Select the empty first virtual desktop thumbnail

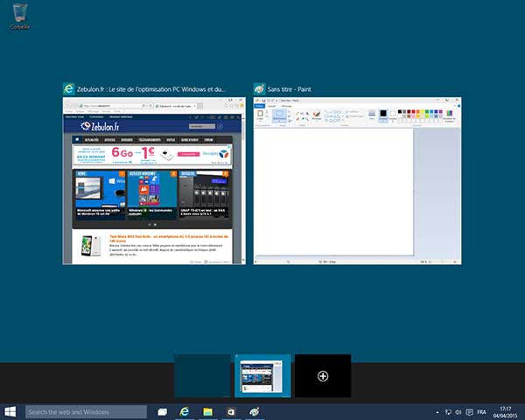pyautogui.click(x=203, y=375)
